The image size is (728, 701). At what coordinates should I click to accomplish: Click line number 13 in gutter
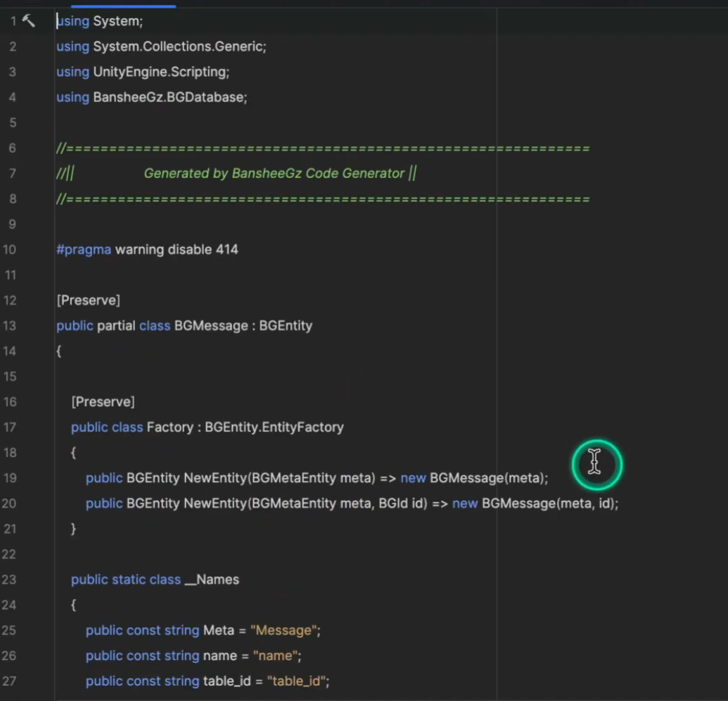click(9, 326)
